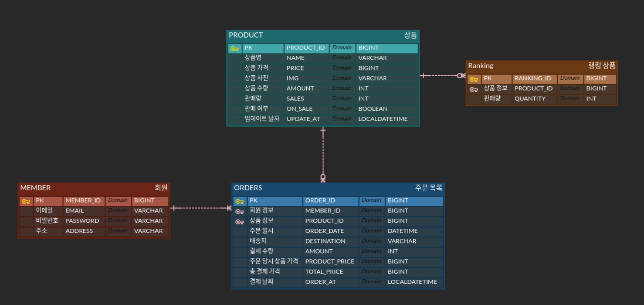This screenshot has height=305, width=644.
Task: Click the PK key icon in ORDERS table
Action: pyautogui.click(x=239, y=201)
